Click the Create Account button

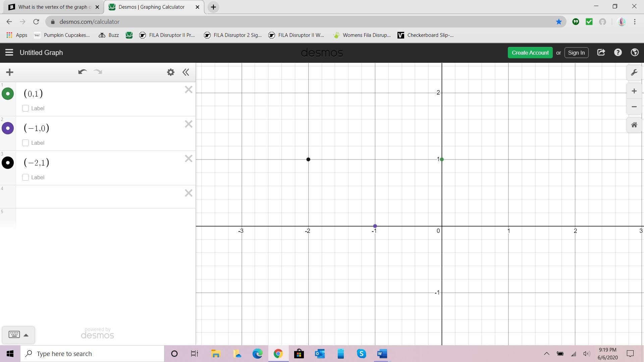pyautogui.click(x=530, y=53)
